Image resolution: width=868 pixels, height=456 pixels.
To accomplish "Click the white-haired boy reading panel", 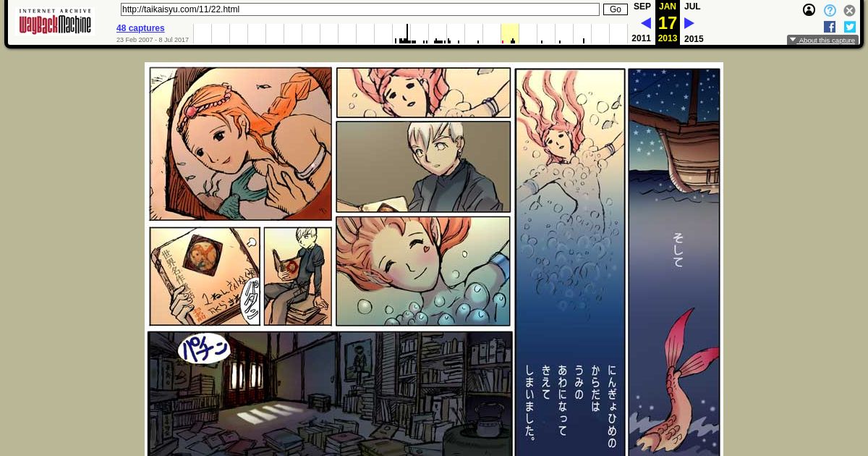I will 423,166.
